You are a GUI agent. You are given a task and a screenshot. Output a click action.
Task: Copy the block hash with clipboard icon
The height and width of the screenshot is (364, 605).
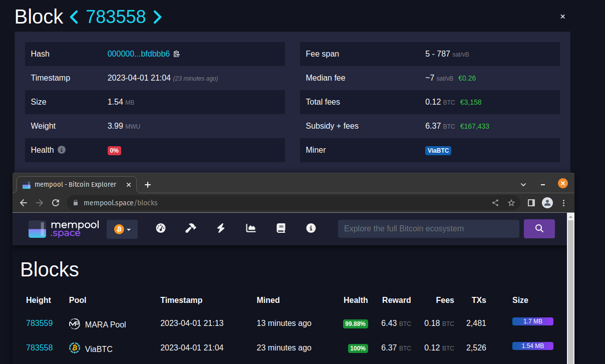176,54
